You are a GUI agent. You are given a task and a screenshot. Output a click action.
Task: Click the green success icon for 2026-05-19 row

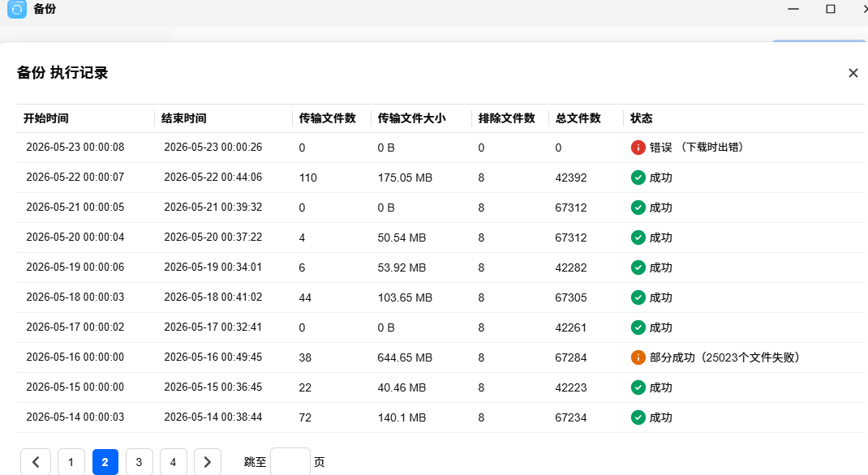pos(638,267)
